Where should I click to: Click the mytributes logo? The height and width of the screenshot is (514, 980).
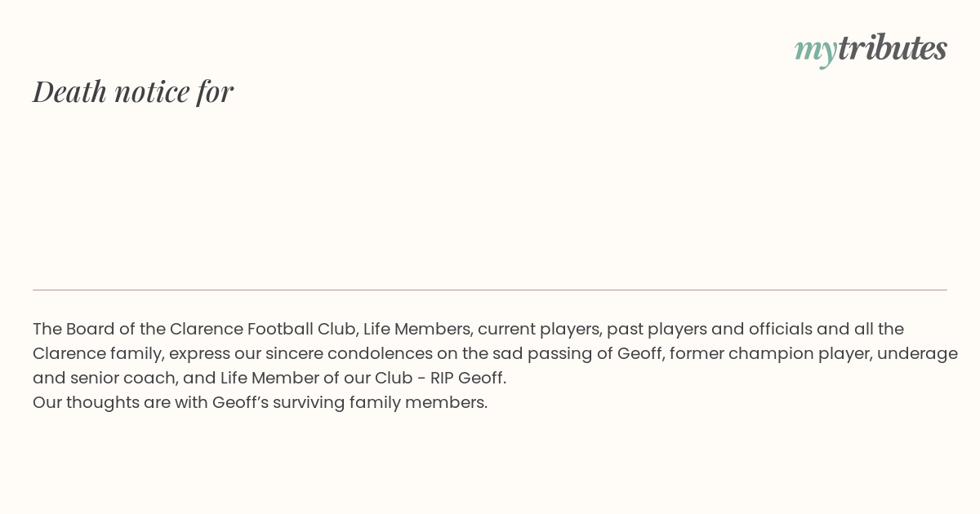point(871,49)
